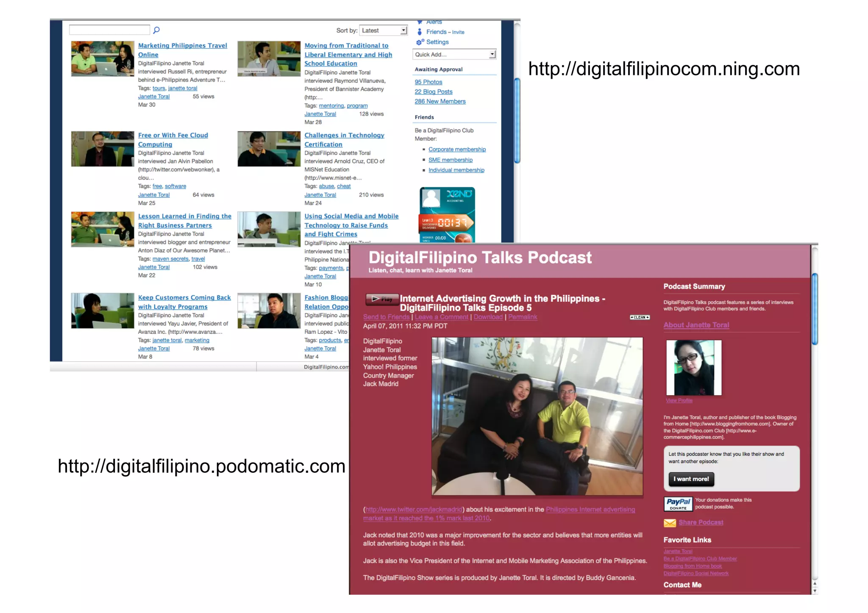
Task: Open Using Social Media and Mobile Technology link
Action: point(351,225)
